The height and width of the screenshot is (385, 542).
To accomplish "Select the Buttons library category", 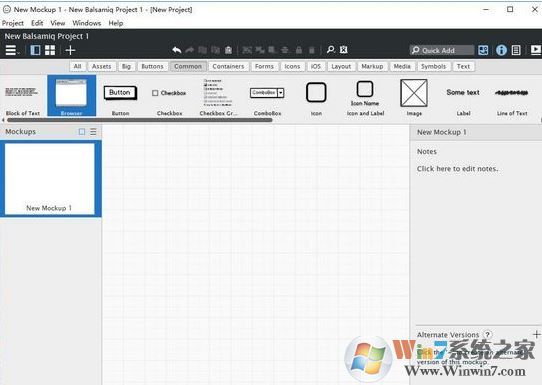I will point(152,66).
